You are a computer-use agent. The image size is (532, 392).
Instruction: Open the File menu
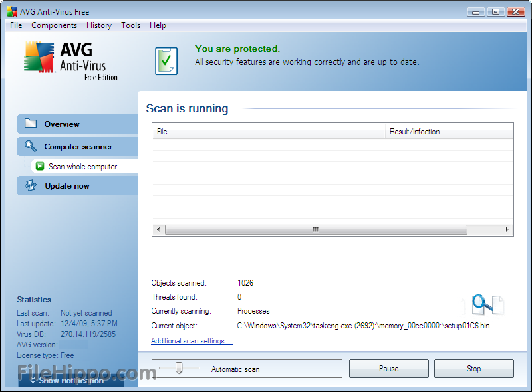coord(16,25)
